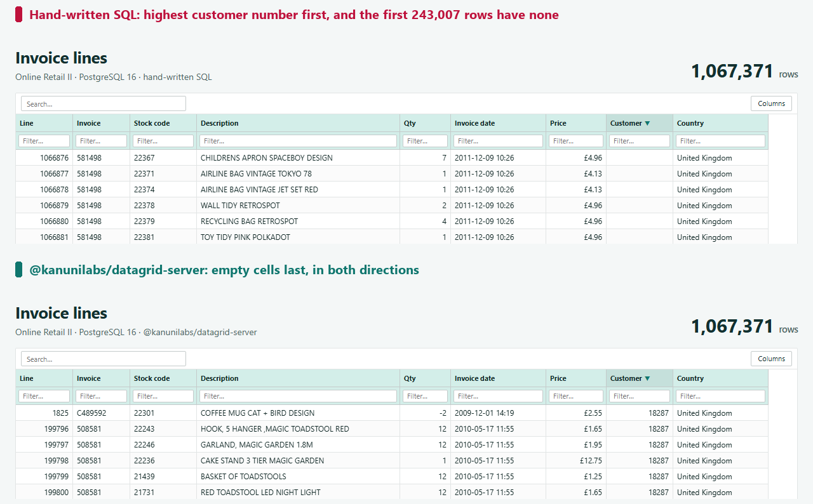Click the Description filter in top grid
This screenshot has height=504, width=813.
click(x=299, y=141)
